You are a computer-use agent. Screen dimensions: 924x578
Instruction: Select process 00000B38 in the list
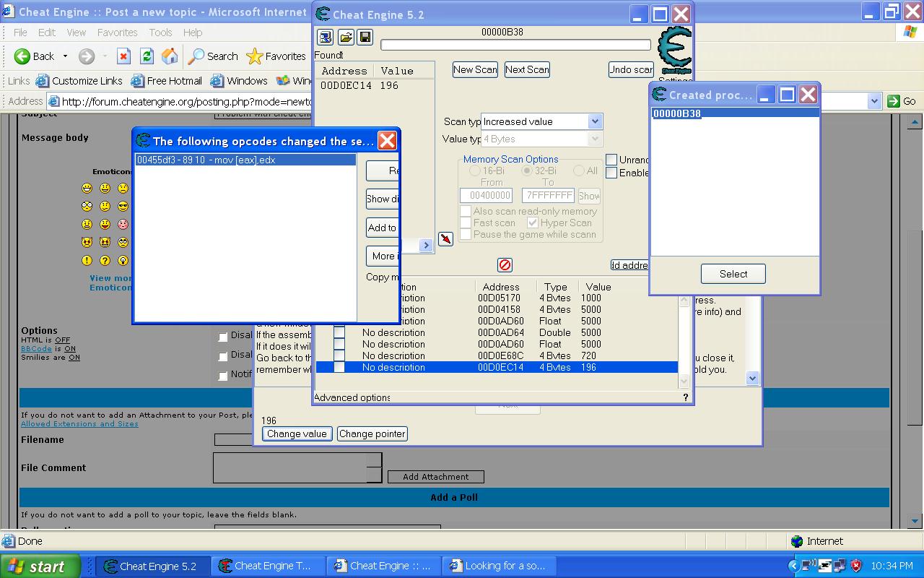[x=677, y=113]
